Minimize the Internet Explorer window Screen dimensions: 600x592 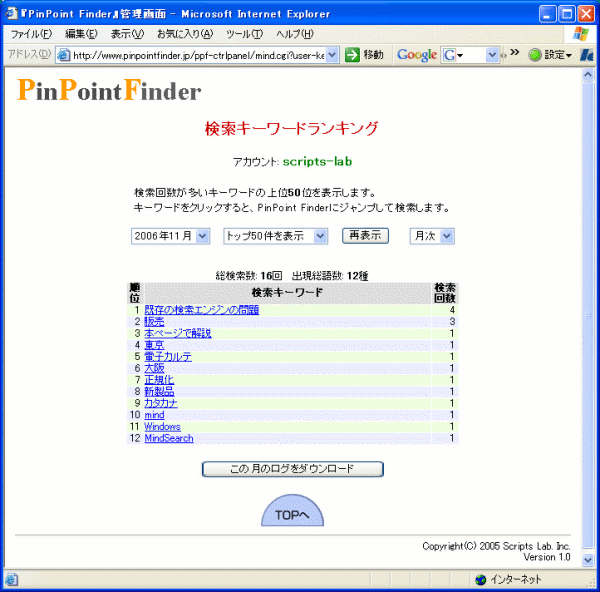(548, 14)
